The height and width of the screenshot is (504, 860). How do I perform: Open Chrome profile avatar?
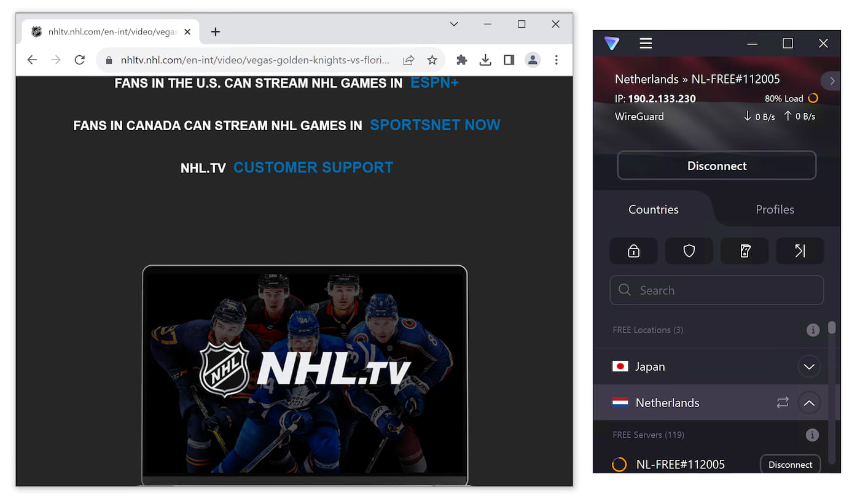click(533, 60)
